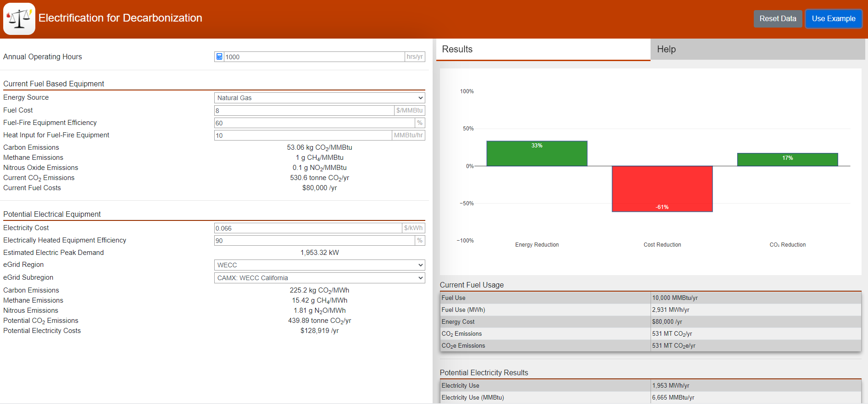Viewport: 868px width, 406px height.
Task: Click the Reset Data button
Action: click(778, 19)
